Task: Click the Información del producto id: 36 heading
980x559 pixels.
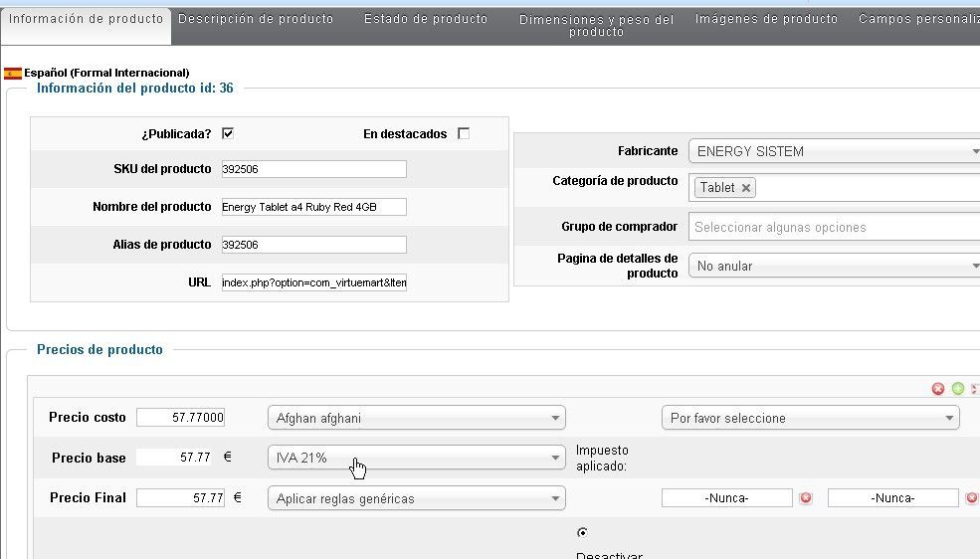Action: point(135,89)
